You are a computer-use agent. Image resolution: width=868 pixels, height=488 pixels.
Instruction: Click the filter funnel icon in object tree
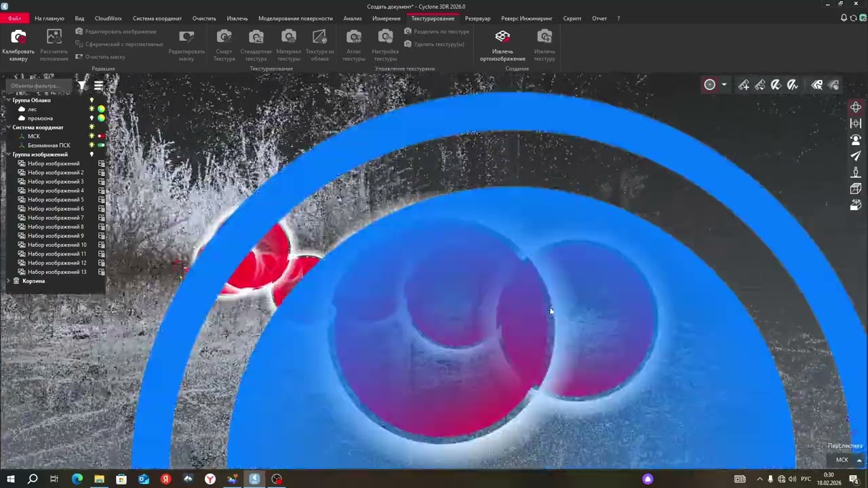82,85
